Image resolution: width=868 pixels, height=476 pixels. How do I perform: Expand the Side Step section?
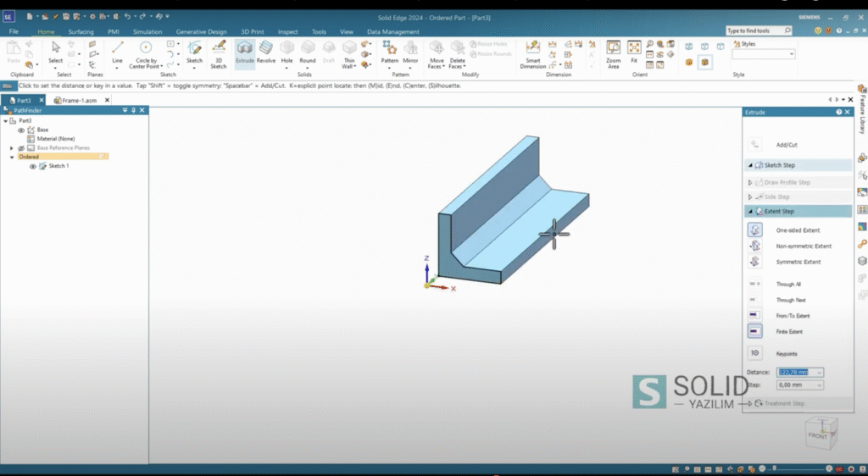[x=751, y=196]
